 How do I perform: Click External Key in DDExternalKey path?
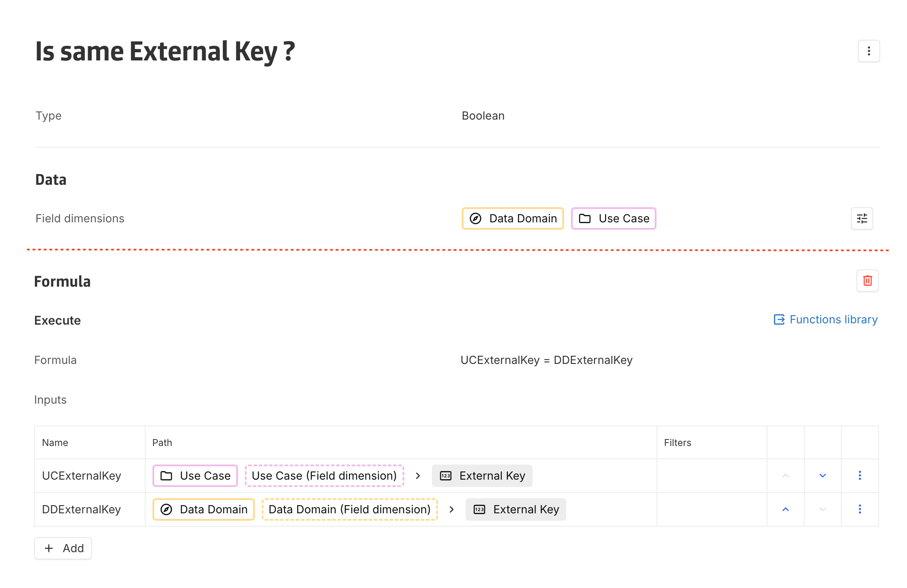click(x=516, y=509)
